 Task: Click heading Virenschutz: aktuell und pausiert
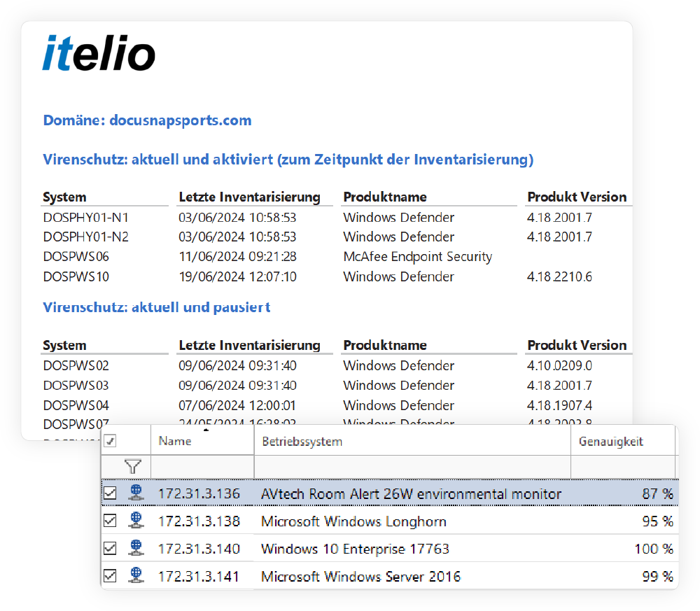point(156,307)
